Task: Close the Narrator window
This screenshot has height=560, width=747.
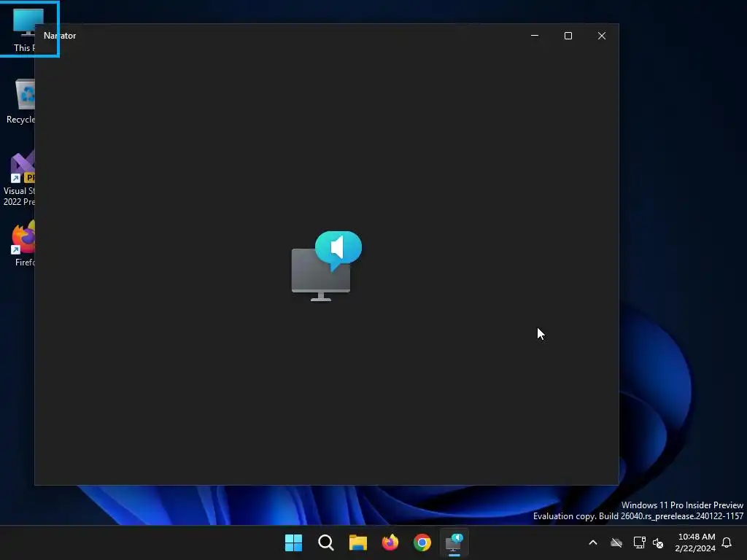Action: [x=602, y=36]
